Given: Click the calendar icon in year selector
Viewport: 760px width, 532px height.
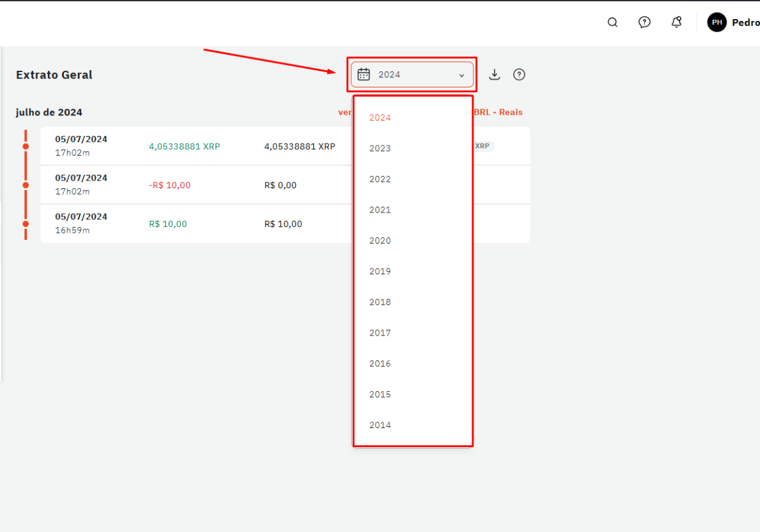Looking at the screenshot, I should pos(364,75).
